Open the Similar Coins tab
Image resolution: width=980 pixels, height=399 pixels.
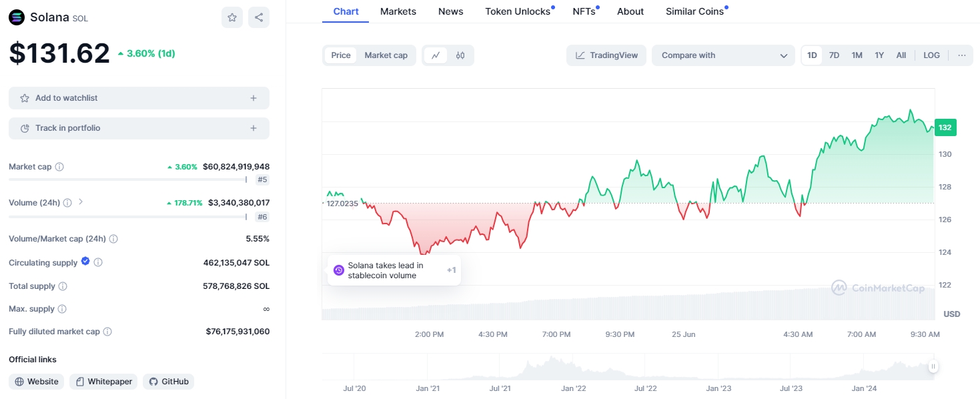(x=695, y=11)
